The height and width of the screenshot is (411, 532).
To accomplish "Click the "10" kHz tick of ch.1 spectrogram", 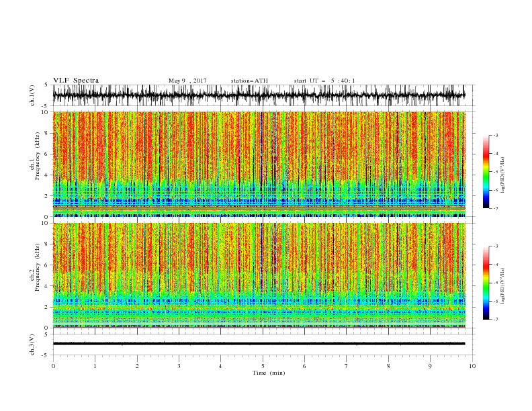I will pyautogui.click(x=46, y=112).
